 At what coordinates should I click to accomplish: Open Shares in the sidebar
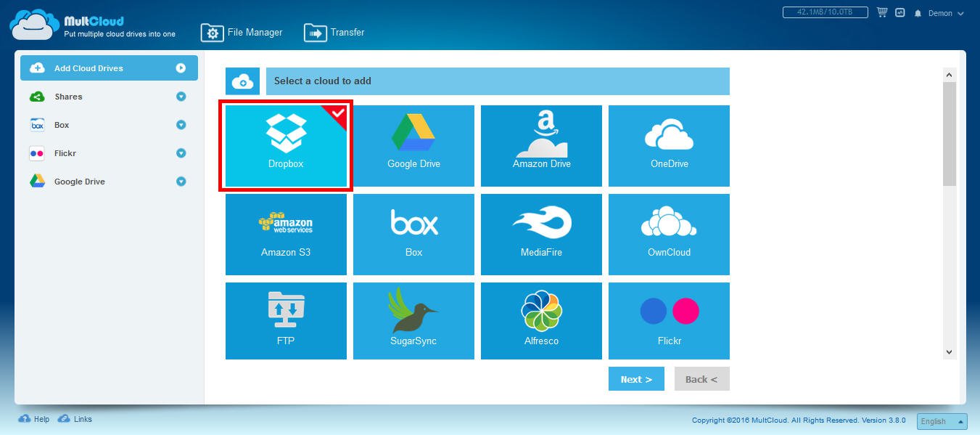pos(109,97)
